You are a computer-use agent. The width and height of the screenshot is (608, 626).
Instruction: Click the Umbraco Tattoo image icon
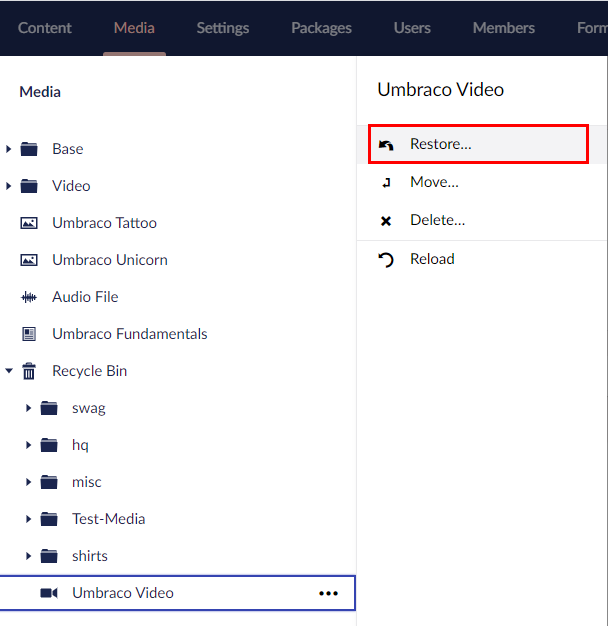29,223
